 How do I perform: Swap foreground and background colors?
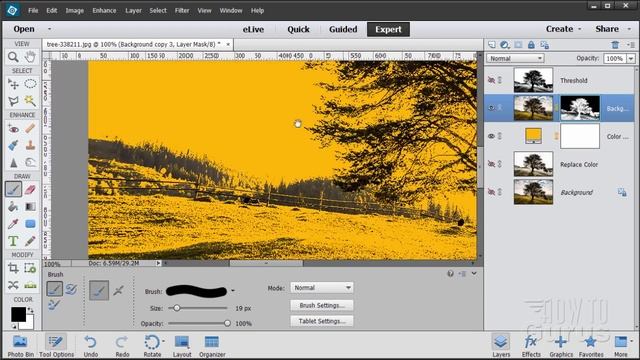click(30, 311)
